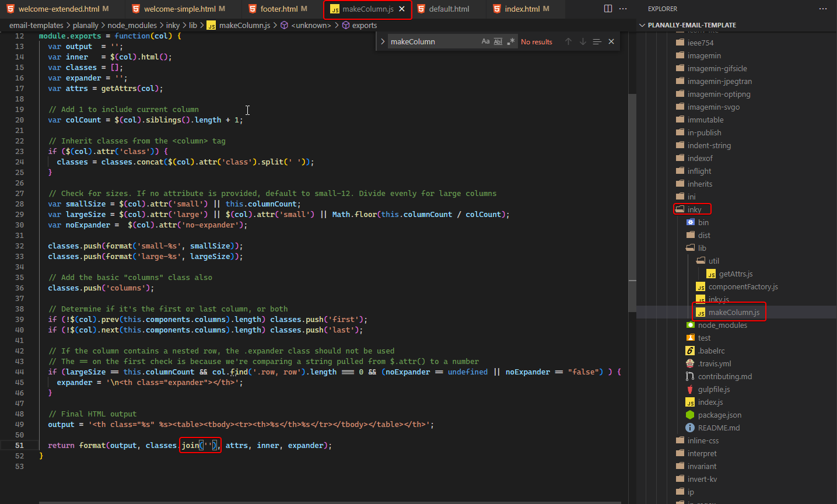This screenshot has width=837, height=504.
Task: Open inky.js file in explorer
Action: [719, 299]
